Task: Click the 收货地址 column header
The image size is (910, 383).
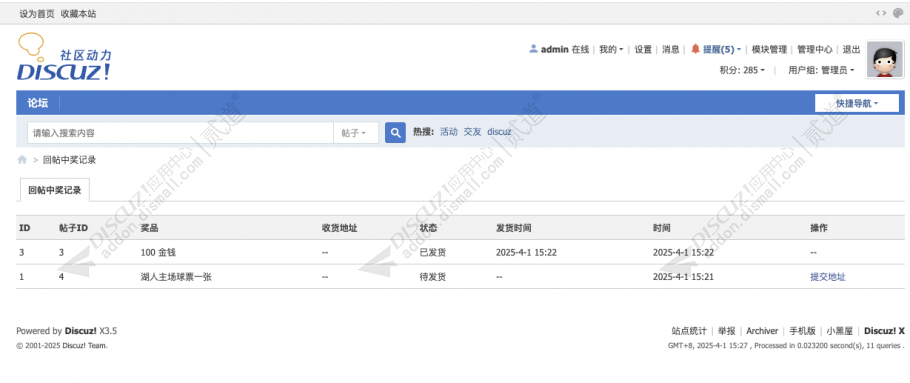Action: (340, 228)
